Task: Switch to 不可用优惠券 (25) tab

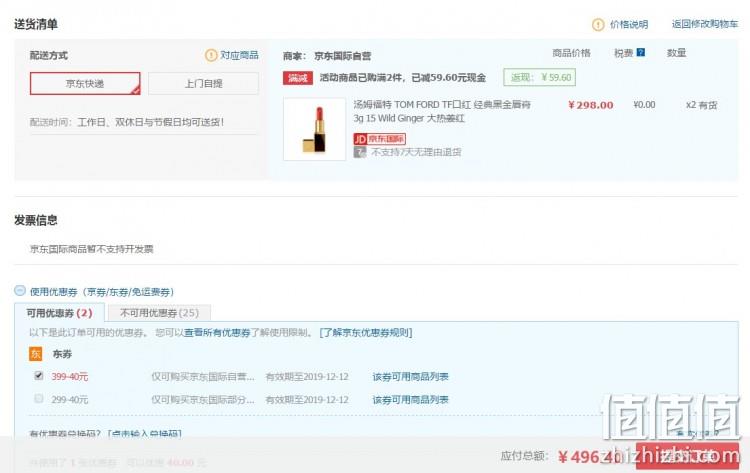Action: coord(159,313)
